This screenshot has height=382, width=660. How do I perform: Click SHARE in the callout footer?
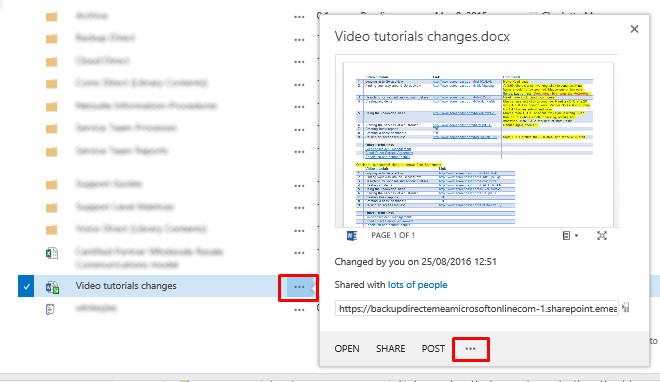click(391, 349)
